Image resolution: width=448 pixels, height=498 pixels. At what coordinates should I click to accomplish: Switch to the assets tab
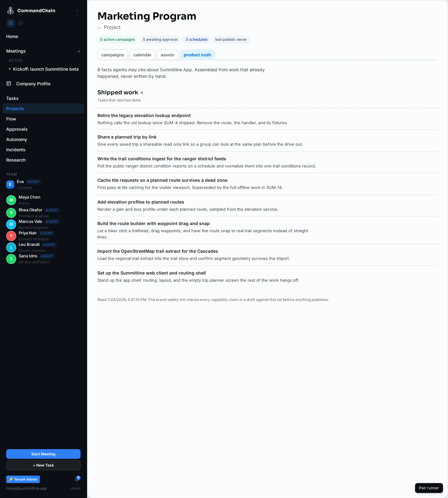pyautogui.click(x=167, y=55)
